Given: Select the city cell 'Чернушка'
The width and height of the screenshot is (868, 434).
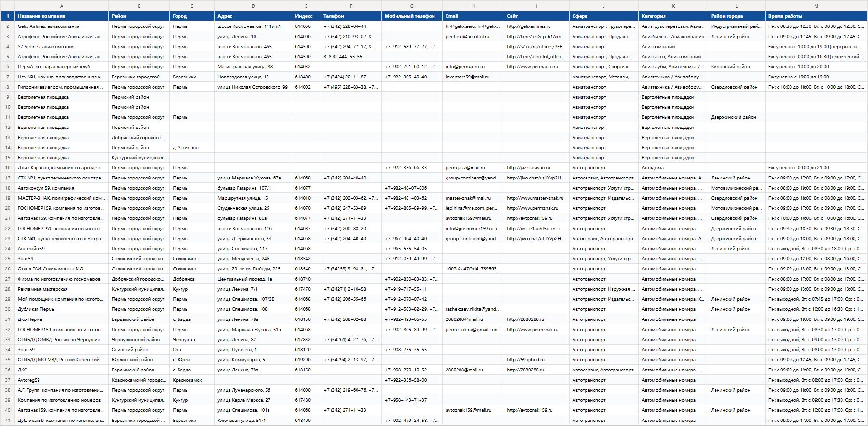Looking at the screenshot, I should pos(192,340).
